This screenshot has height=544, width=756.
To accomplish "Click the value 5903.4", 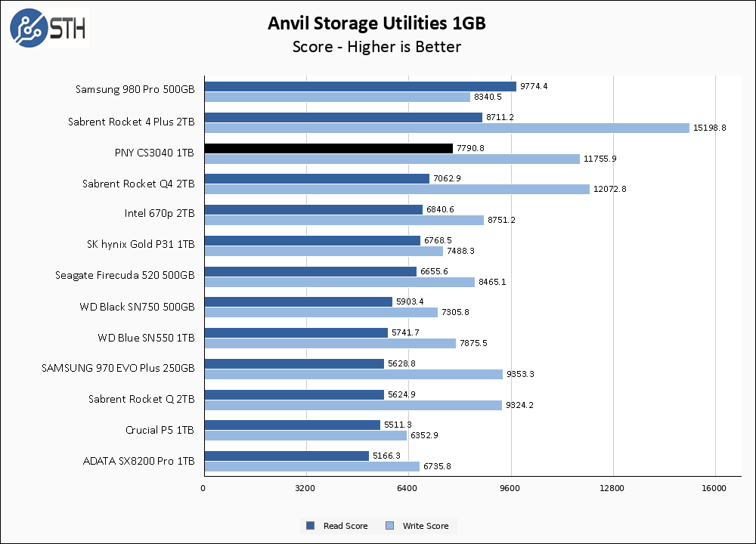I will [410, 301].
